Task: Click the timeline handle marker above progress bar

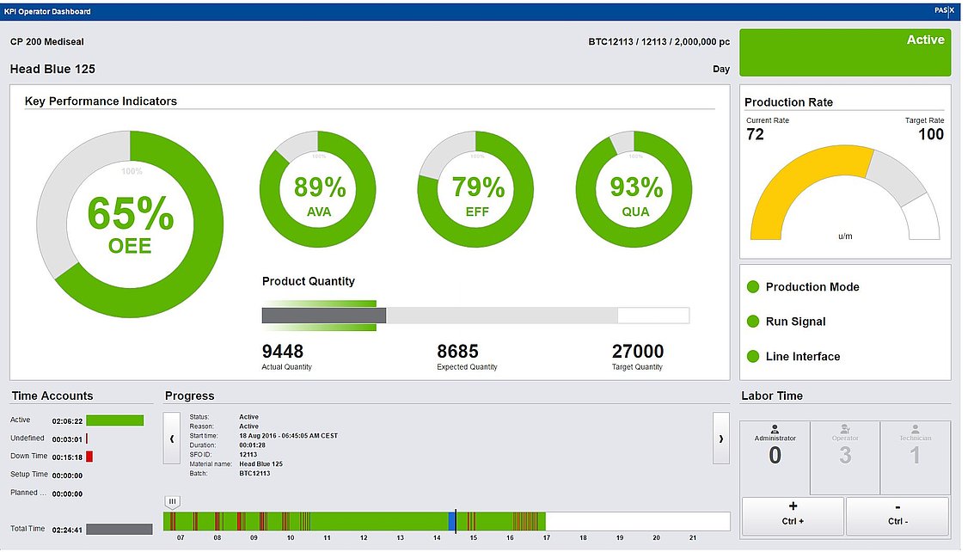Action: (172, 501)
